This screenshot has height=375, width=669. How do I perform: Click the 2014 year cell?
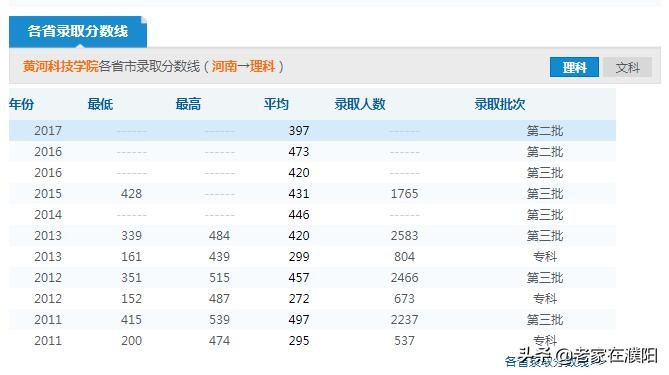pos(48,215)
